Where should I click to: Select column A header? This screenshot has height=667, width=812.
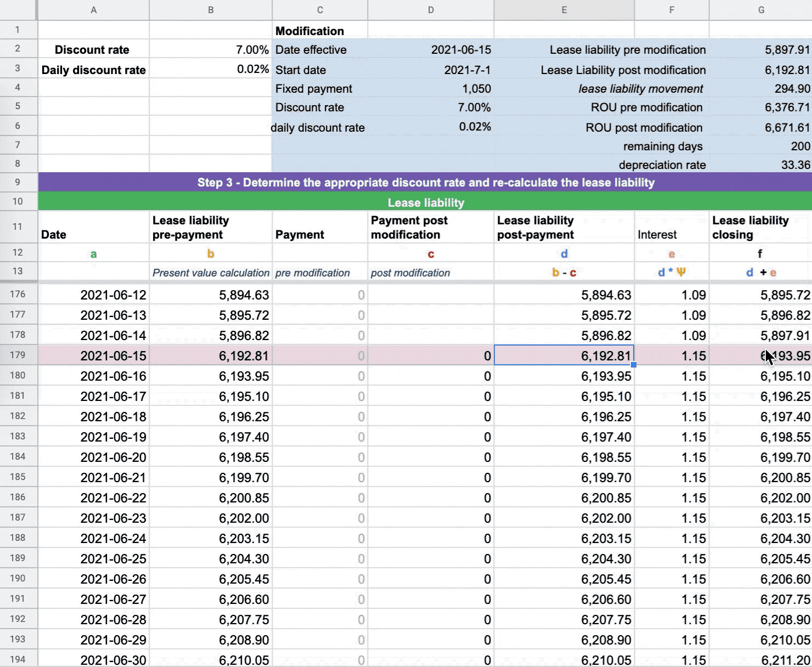tap(94, 10)
